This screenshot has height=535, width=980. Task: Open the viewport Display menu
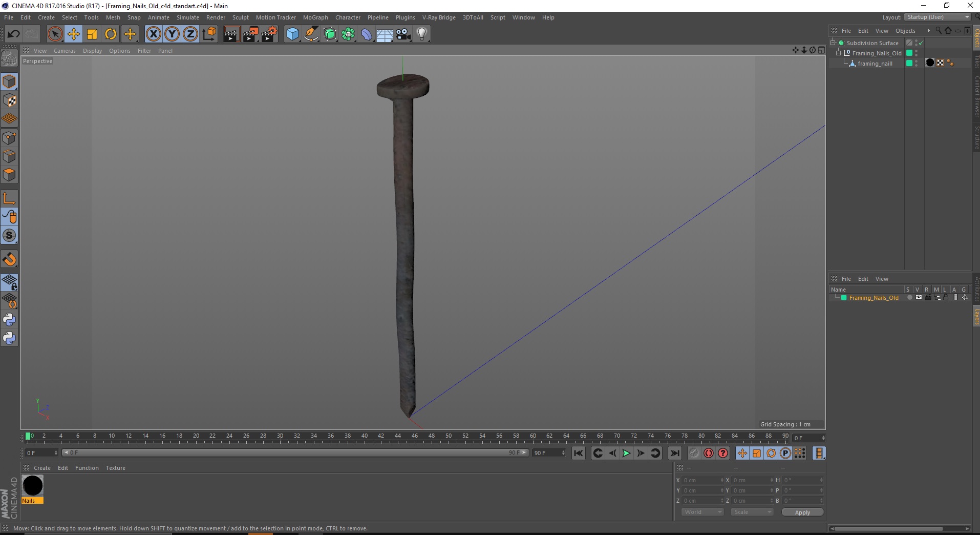92,51
